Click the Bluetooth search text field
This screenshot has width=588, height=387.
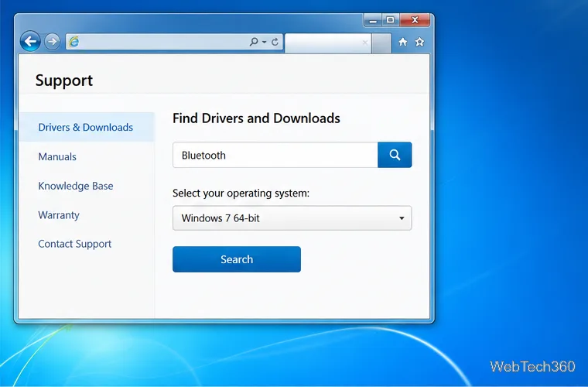(275, 155)
